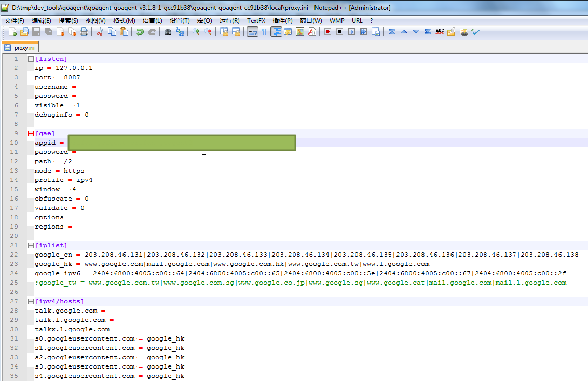Open the URL menu

coord(358,21)
